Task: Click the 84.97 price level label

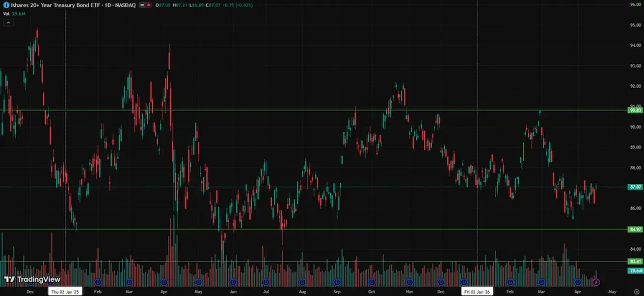Action: point(635,229)
